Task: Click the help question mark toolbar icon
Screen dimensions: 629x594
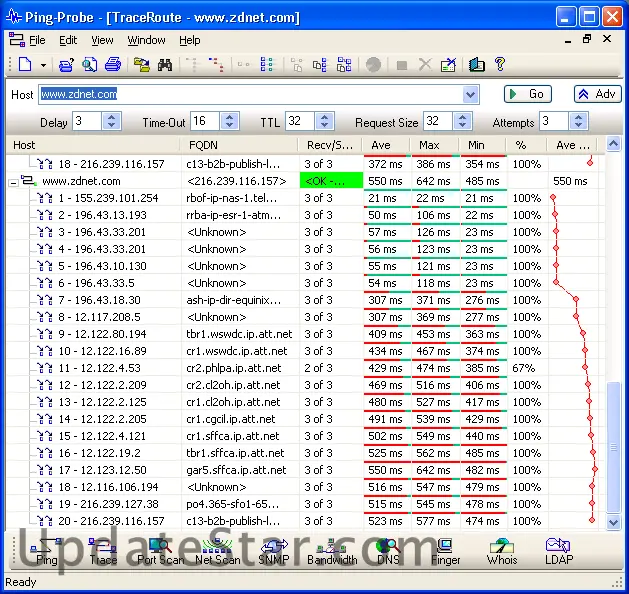Action: 500,65
